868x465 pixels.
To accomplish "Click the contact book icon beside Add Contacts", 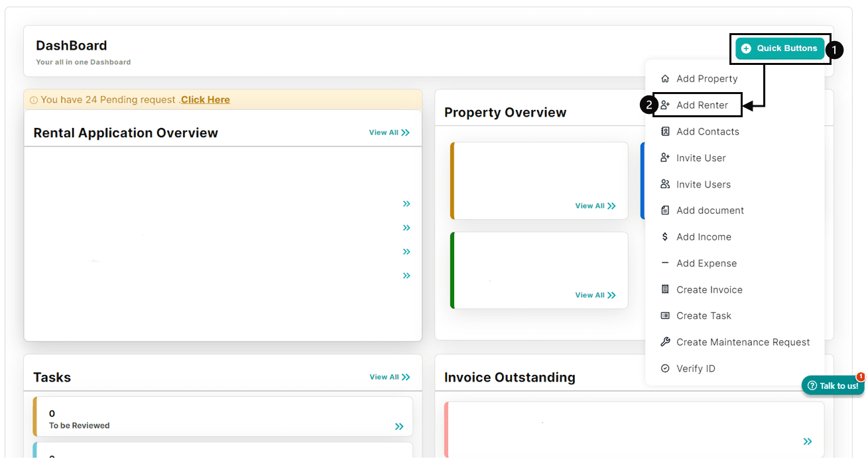I will [x=665, y=131].
